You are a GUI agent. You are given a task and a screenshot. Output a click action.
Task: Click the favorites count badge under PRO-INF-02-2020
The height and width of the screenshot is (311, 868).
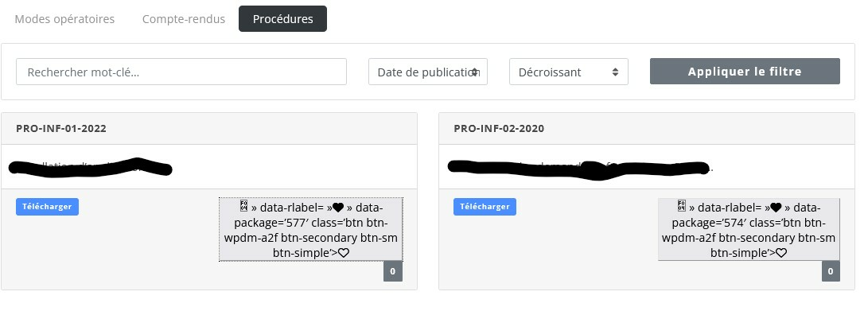pyautogui.click(x=831, y=271)
